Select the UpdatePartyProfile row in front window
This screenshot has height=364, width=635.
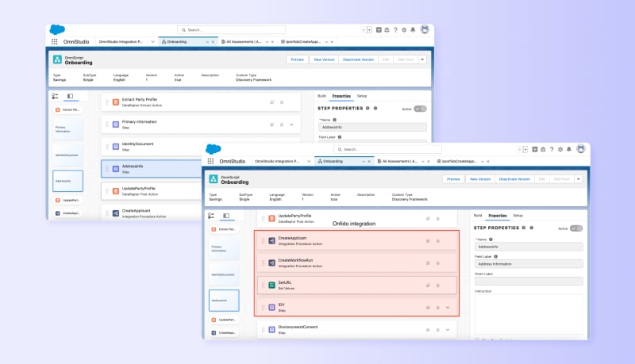[x=357, y=218]
